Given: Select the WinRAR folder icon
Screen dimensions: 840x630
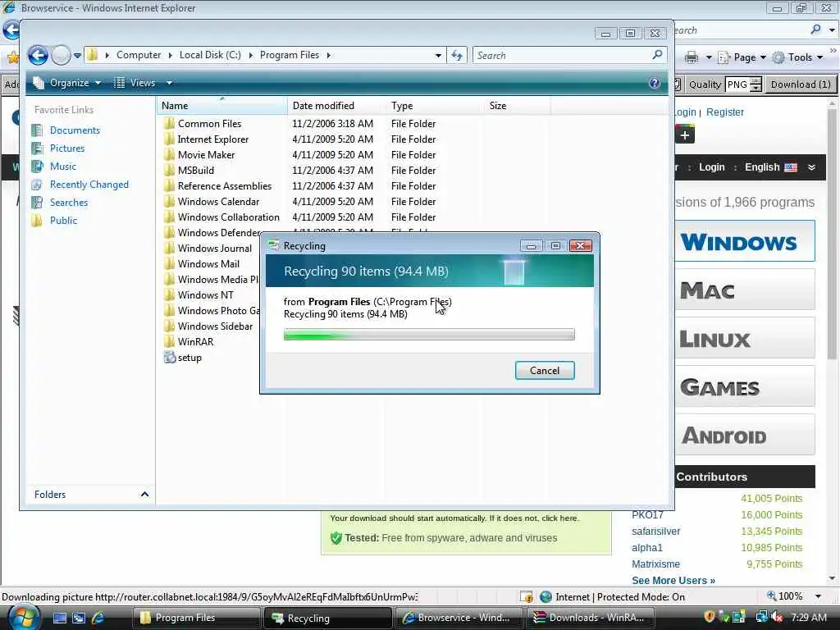Looking at the screenshot, I should [x=169, y=342].
